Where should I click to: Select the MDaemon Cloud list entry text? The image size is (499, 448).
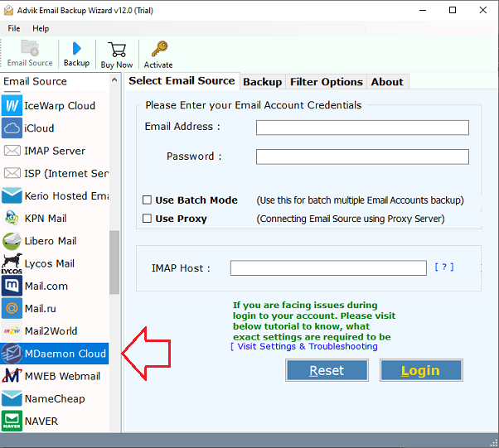[x=65, y=354]
